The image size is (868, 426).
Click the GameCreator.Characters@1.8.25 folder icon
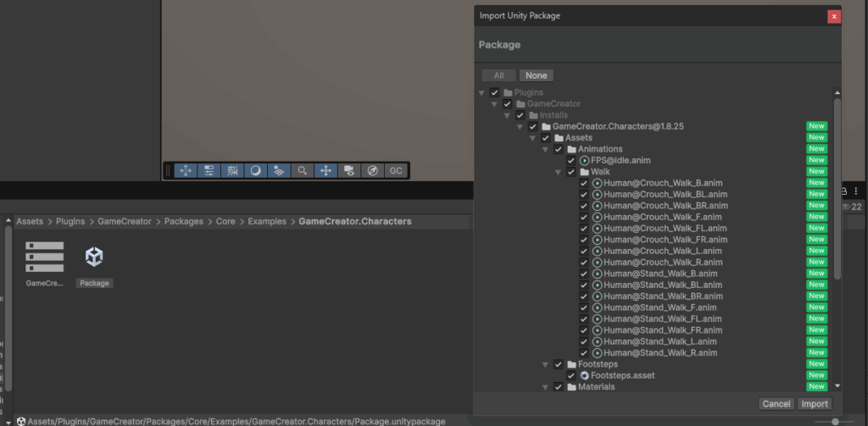547,127
